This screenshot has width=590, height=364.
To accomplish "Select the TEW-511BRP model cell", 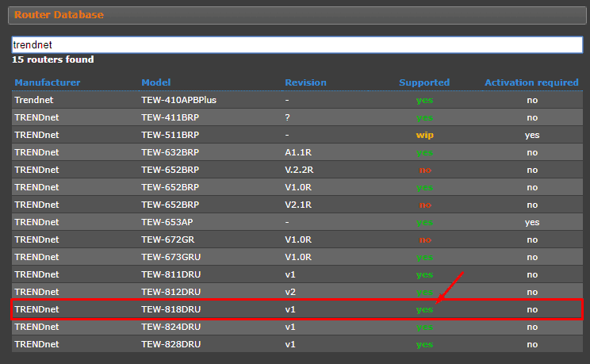I will (x=170, y=135).
